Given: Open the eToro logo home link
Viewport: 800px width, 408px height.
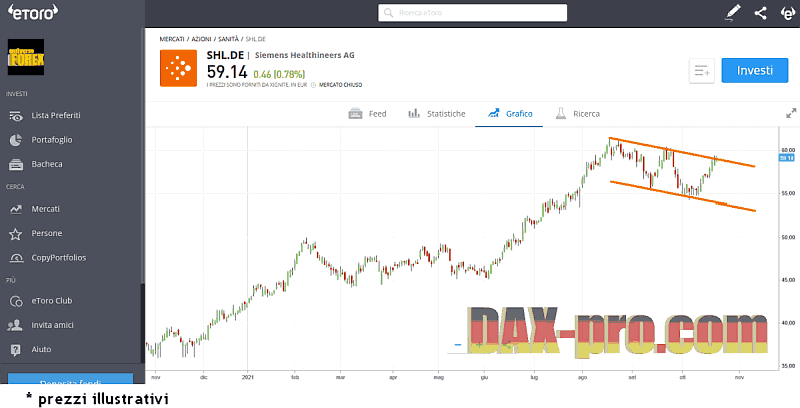Looking at the screenshot, I should coord(32,13).
